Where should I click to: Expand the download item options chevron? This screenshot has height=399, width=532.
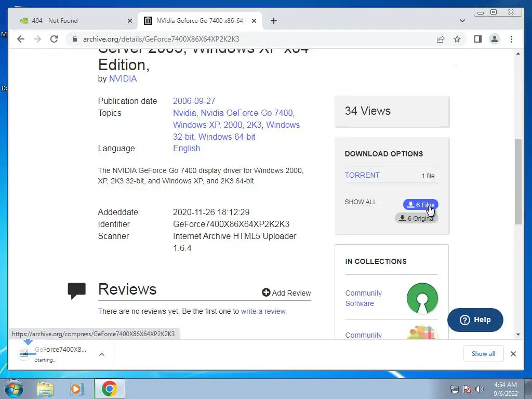pyautogui.click(x=101, y=354)
